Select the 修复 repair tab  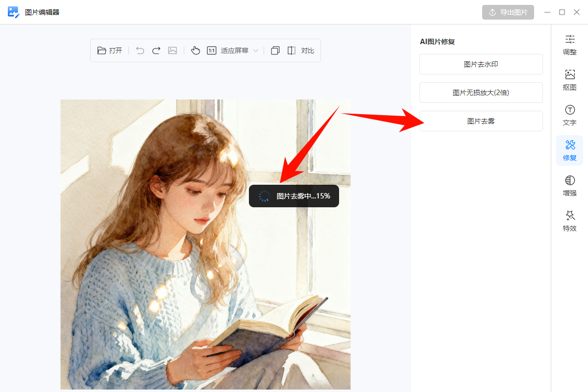pyautogui.click(x=569, y=150)
